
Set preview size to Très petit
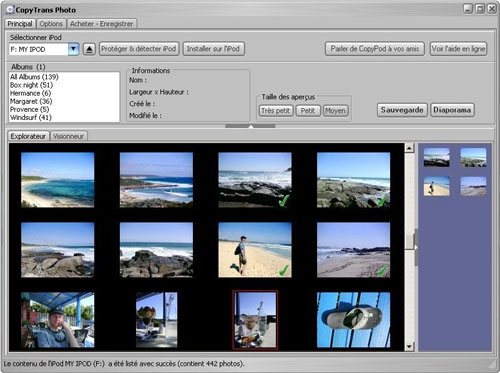pos(276,111)
